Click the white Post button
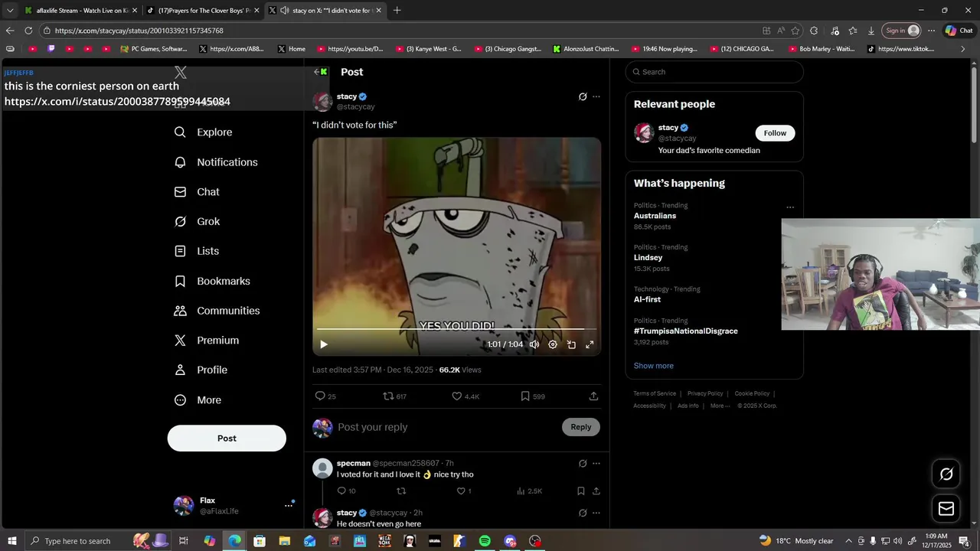980x551 pixels. [x=227, y=439]
